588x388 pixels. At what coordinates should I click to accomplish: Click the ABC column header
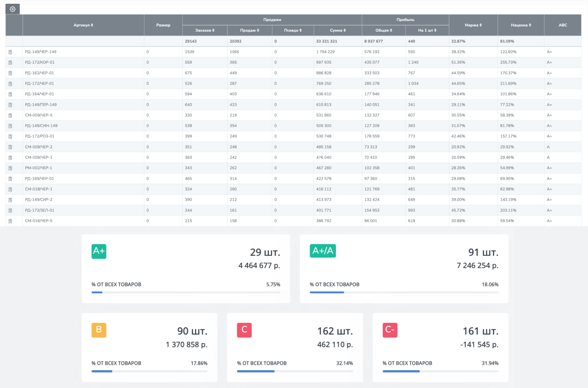[563, 25]
